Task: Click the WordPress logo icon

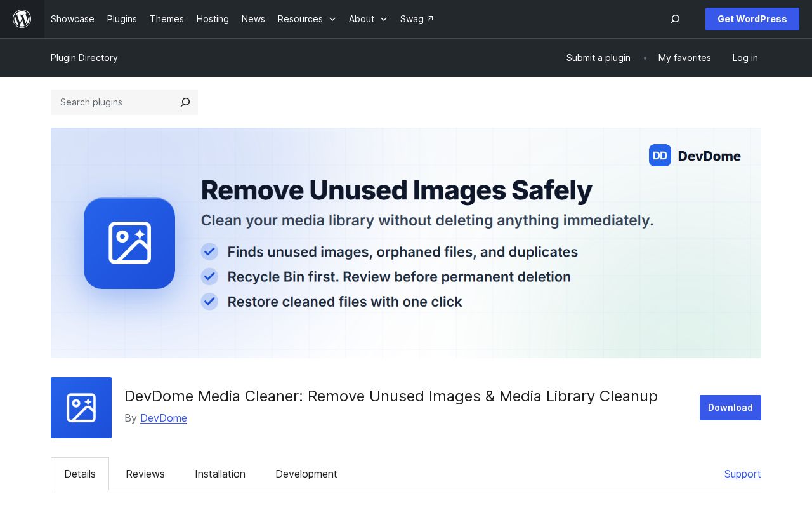Action: click(x=22, y=19)
